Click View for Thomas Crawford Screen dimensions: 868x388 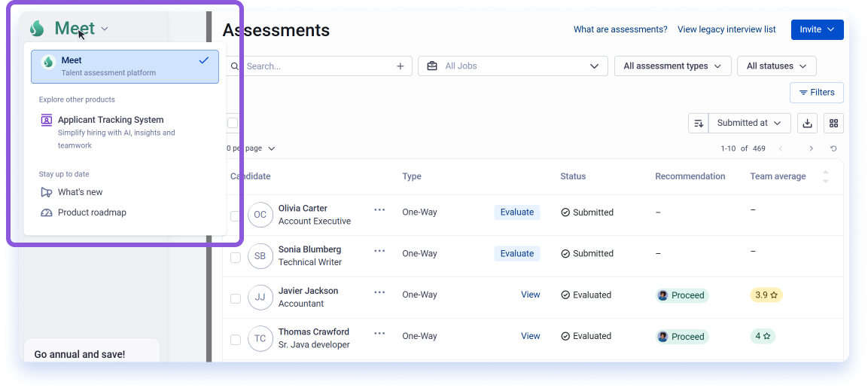click(530, 336)
